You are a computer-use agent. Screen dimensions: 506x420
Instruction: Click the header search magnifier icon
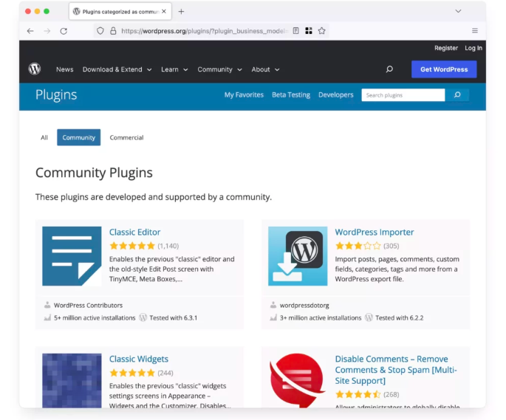pos(389,69)
